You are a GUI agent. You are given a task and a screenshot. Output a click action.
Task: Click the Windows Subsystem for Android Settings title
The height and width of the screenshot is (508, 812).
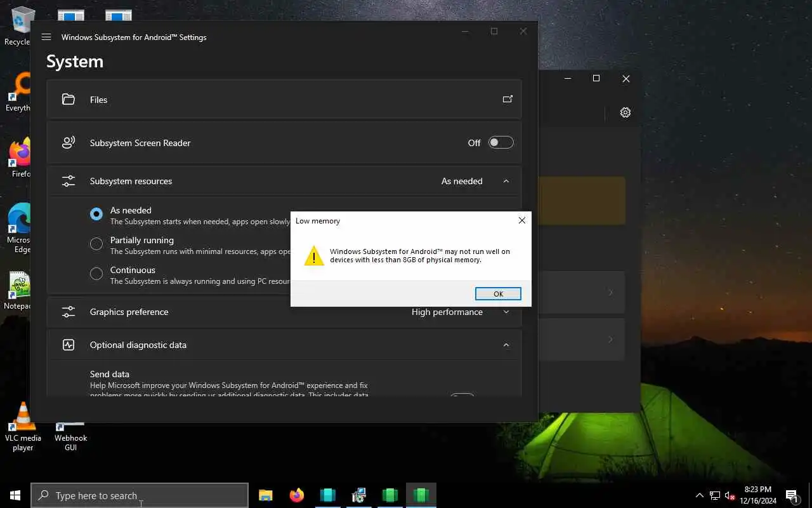pyautogui.click(x=134, y=37)
